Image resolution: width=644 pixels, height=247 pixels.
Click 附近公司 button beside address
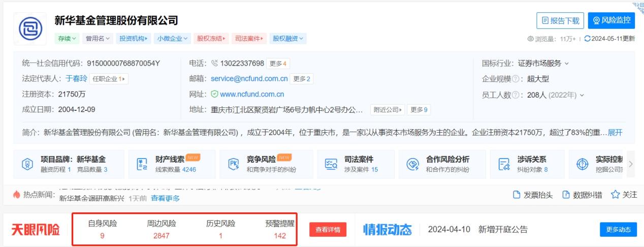[388, 109]
